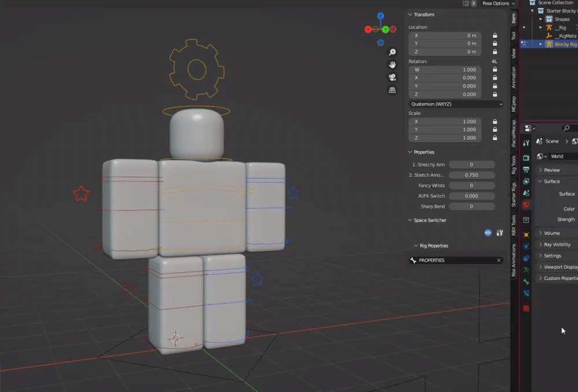Open the Object Constraints properties tab icon

coord(526,258)
